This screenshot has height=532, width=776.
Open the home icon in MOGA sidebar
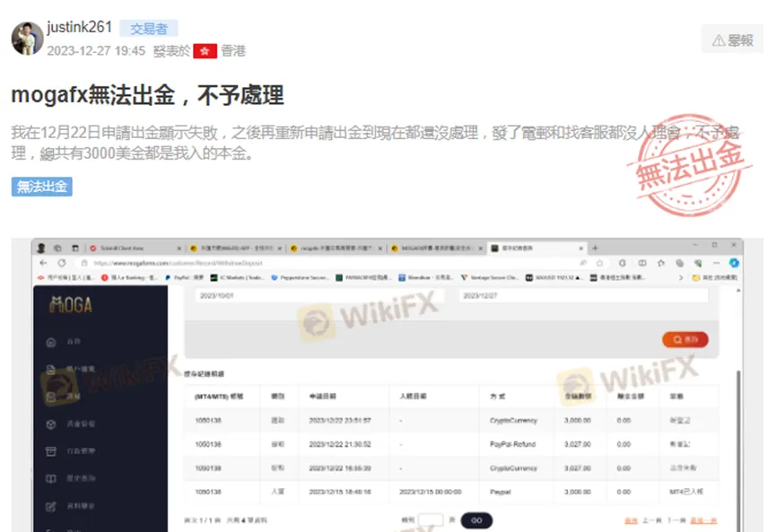(x=51, y=342)
